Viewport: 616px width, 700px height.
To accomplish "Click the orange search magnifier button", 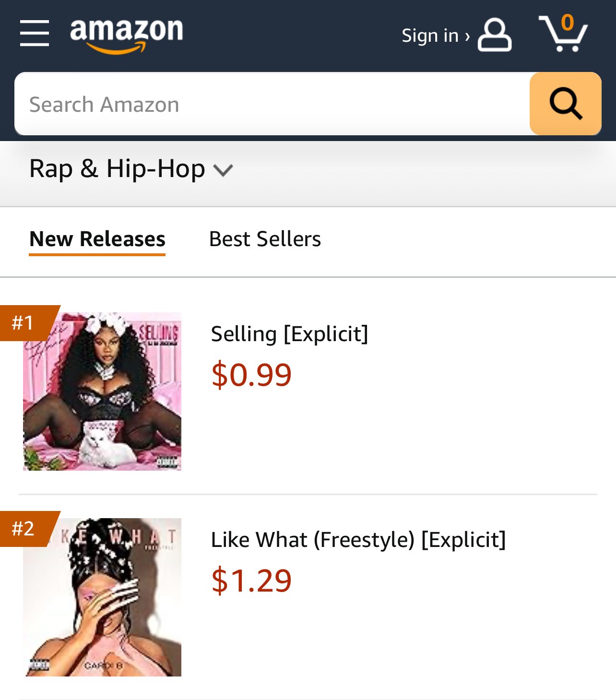I will coord(566,104).
